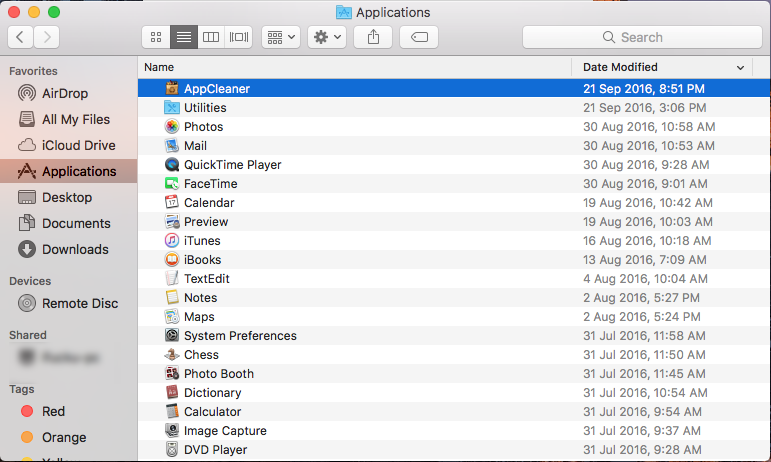This screenshot has width=771, height=462.
Task: Click the TextEdit app icon
Action: click(172, 279)
